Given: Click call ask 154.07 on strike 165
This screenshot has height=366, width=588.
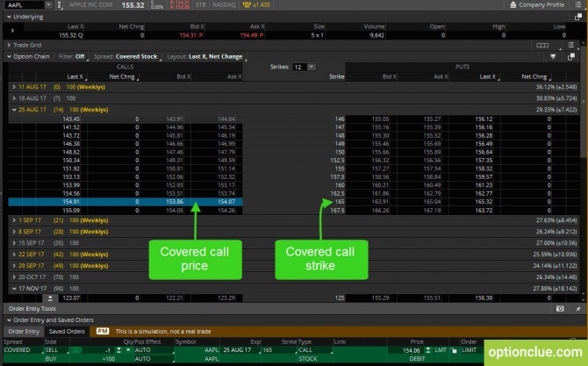Looking at the screenshot, I should click(x=226, y=202).
